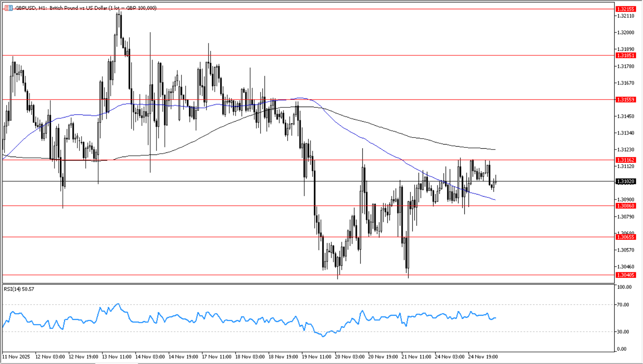643x364 pixels.
Task: Click the chart icon beside the GBPUSD title
Action: 8,8
